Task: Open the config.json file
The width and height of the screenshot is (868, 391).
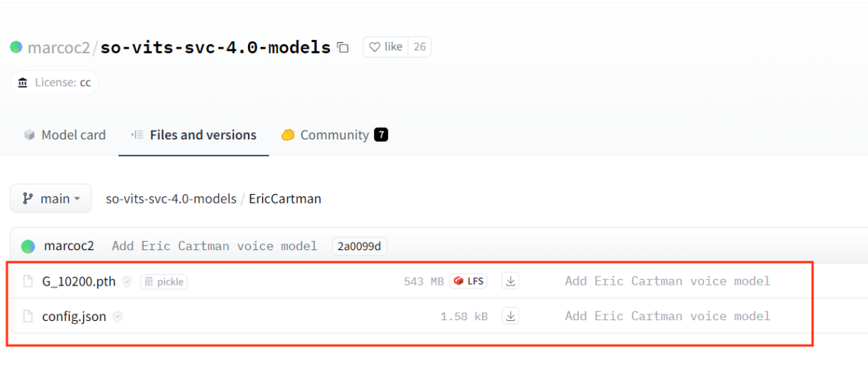Action: point(74,316)
